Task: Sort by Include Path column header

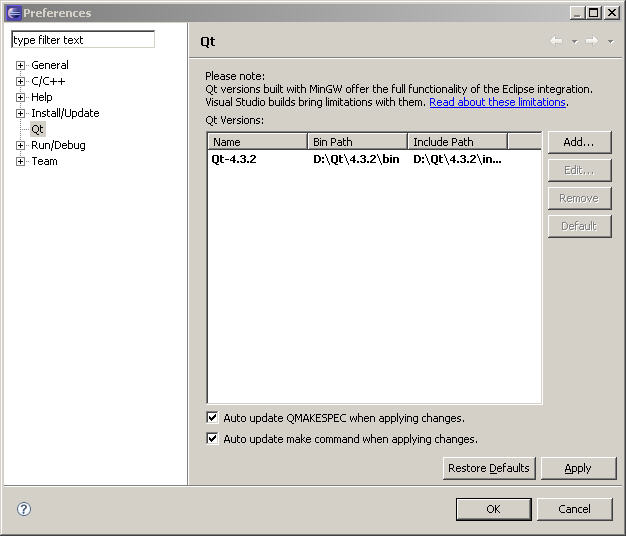Action: (458, 142)
